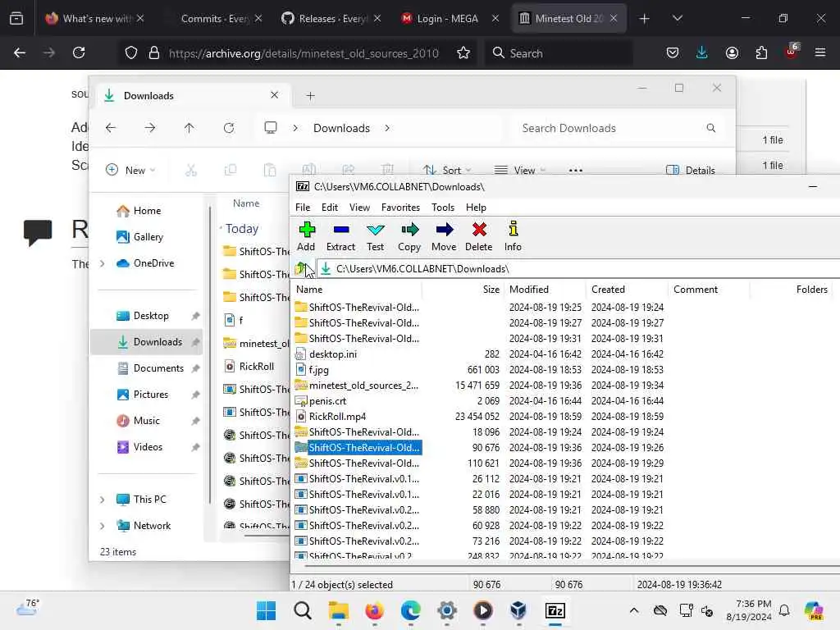Go up one level in File Explorer
The width and height of the screenshot is (840, 630).
[x=189, y=128]
